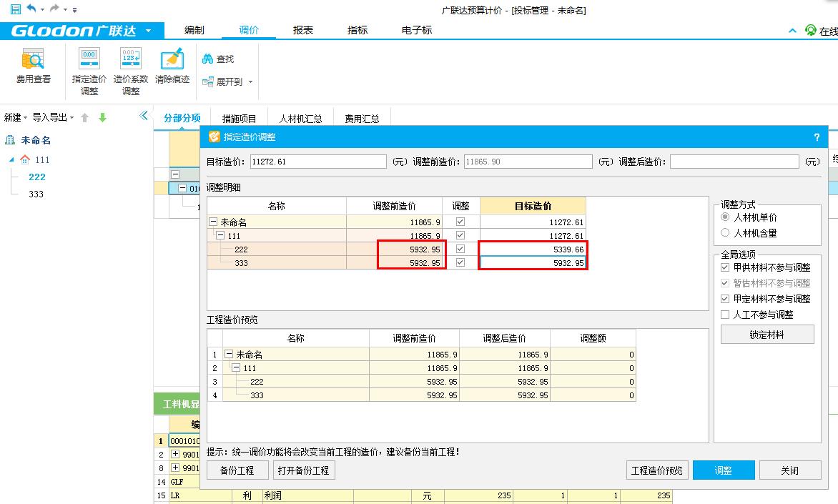Collapse the 111 node in project tree
The image size is (838, 504).
[x=11, y=159]
